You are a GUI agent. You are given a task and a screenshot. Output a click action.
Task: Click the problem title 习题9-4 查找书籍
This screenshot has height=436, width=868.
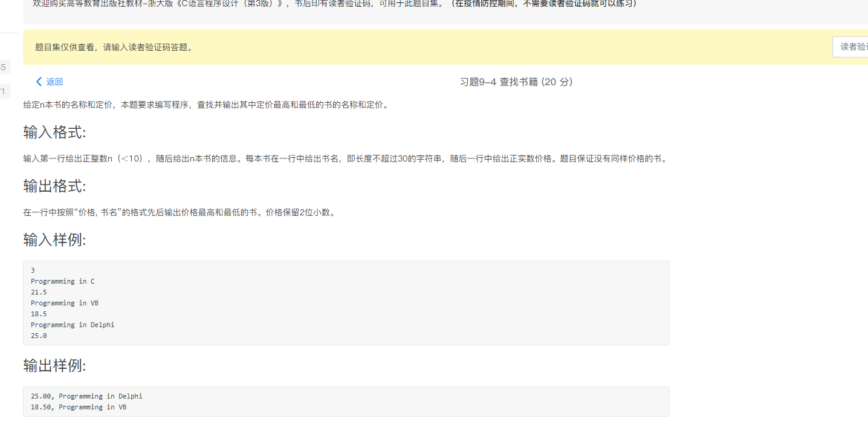pos(516,82)
